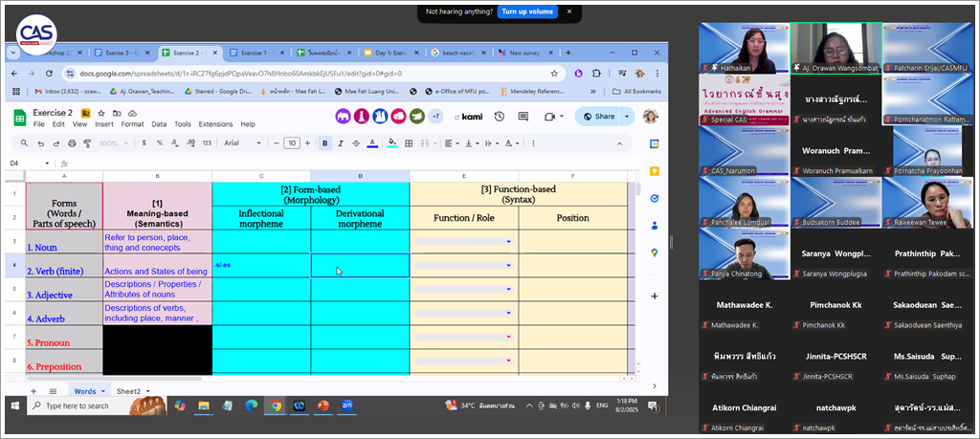Open the Format menu
The height and width of the screenshot is (439, 980).
(132, 124)
